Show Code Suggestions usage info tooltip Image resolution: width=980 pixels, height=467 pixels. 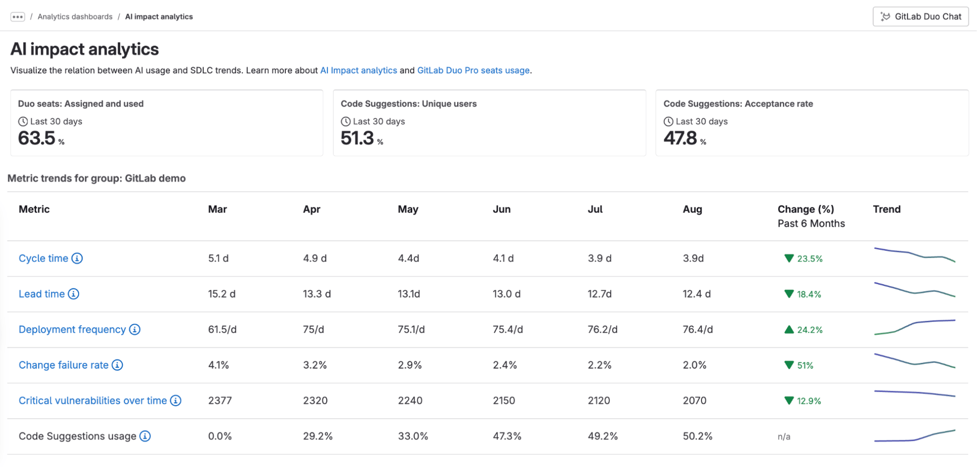144,436
